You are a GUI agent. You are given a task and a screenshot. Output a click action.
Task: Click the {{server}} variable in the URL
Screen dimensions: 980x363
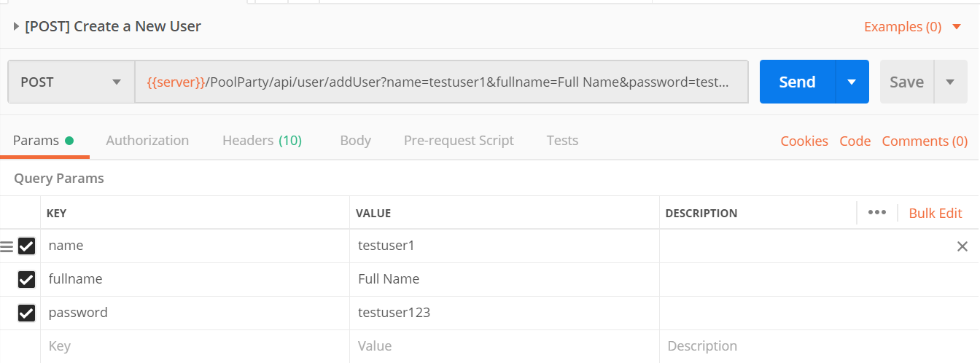click(176, 82)
